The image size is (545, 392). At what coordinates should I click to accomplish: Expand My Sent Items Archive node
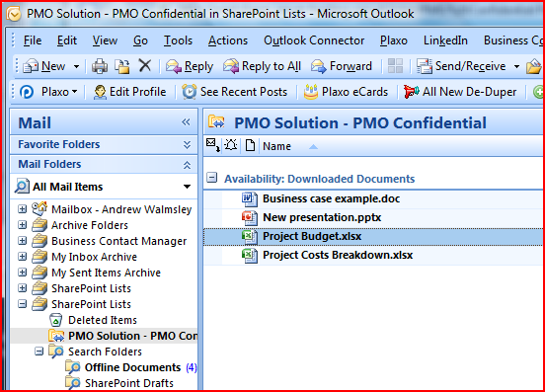point(23,273)
